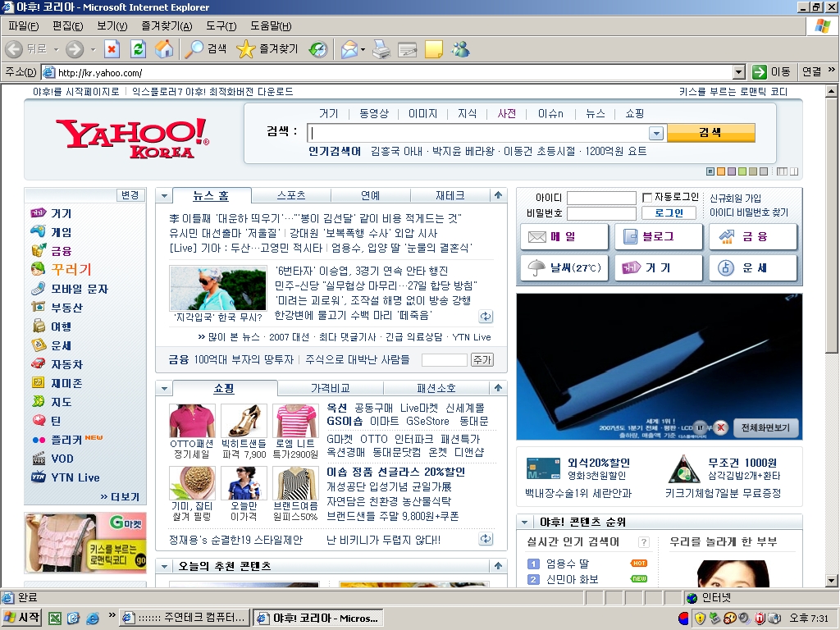Pick the purple theme color swatch
The height and width of the screenshot is (630, 840).
click(732, 171)
